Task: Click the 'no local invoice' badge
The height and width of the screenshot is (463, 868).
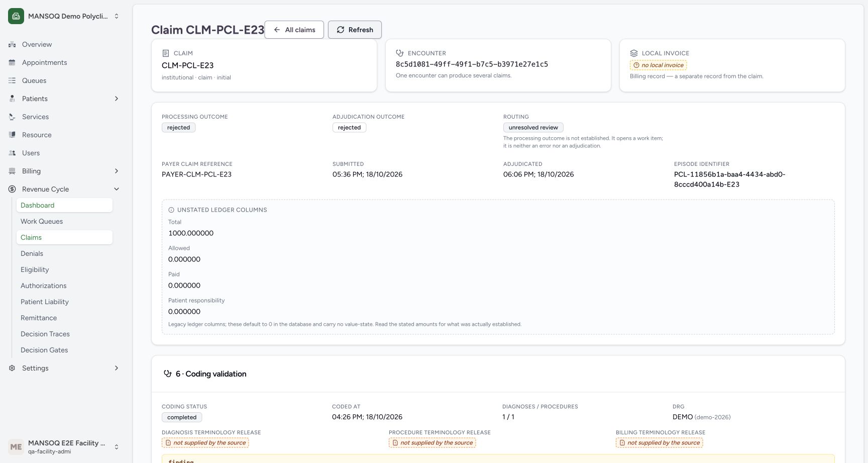Action: pos(658,65)
